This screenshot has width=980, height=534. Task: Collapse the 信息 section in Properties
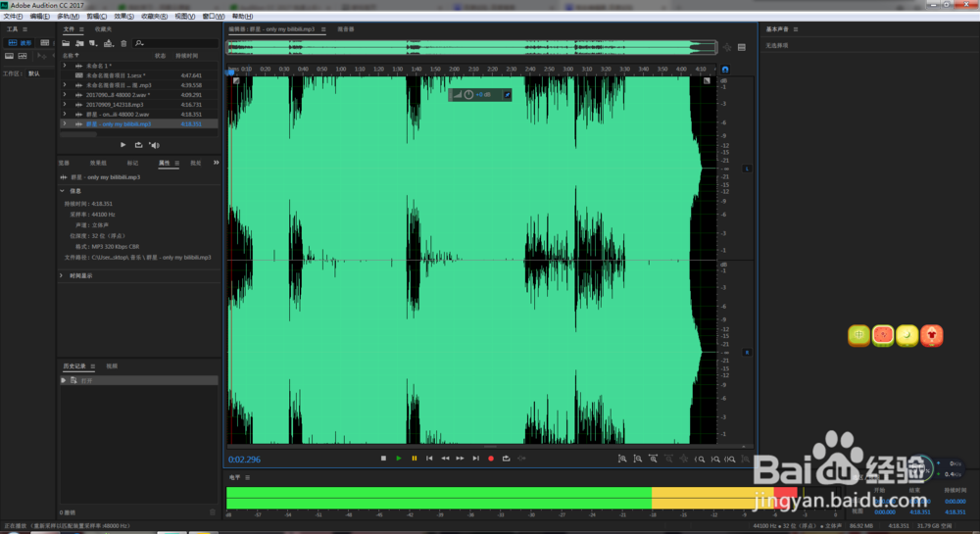click(62, 190)
